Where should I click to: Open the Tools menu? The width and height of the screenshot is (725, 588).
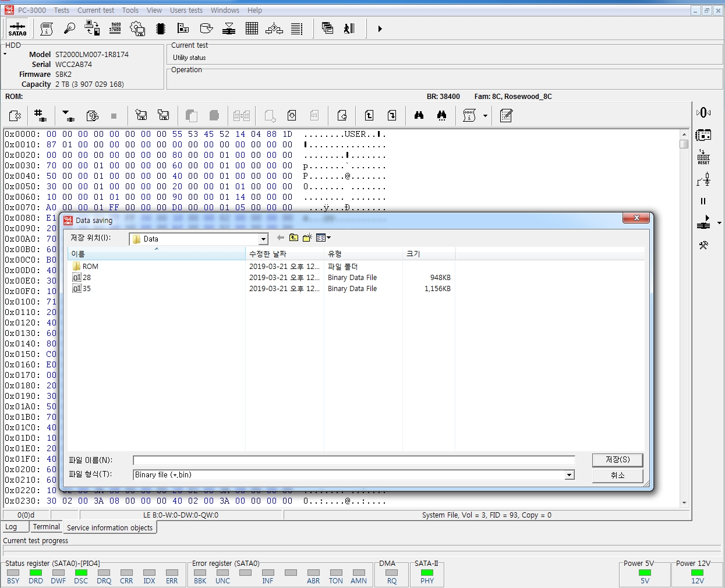coord(130,10)
